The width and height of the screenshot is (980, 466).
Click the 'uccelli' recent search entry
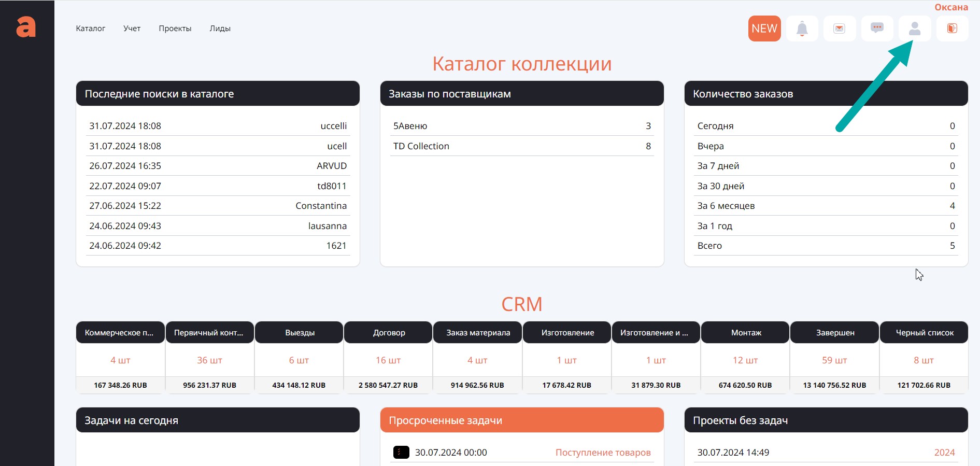tap(333, 126)
